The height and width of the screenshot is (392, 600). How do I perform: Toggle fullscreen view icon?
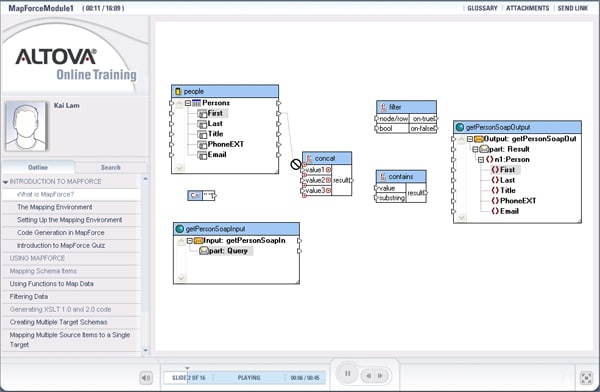586,378
